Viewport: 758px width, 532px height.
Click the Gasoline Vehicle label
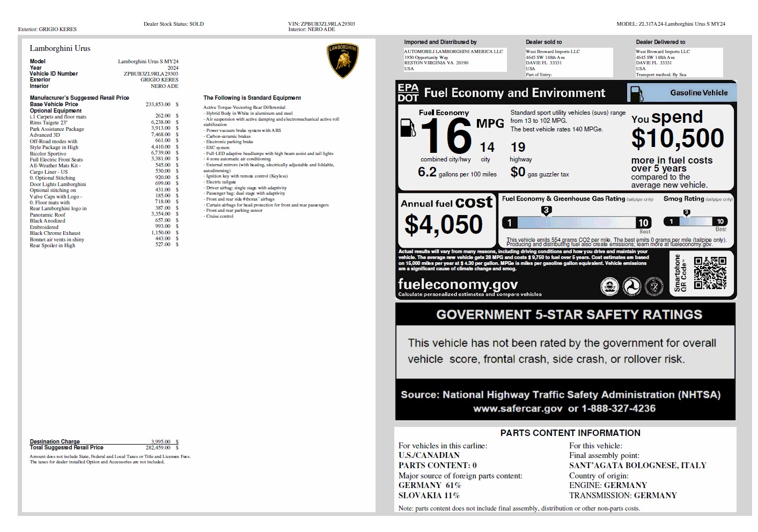click(699, 93)
